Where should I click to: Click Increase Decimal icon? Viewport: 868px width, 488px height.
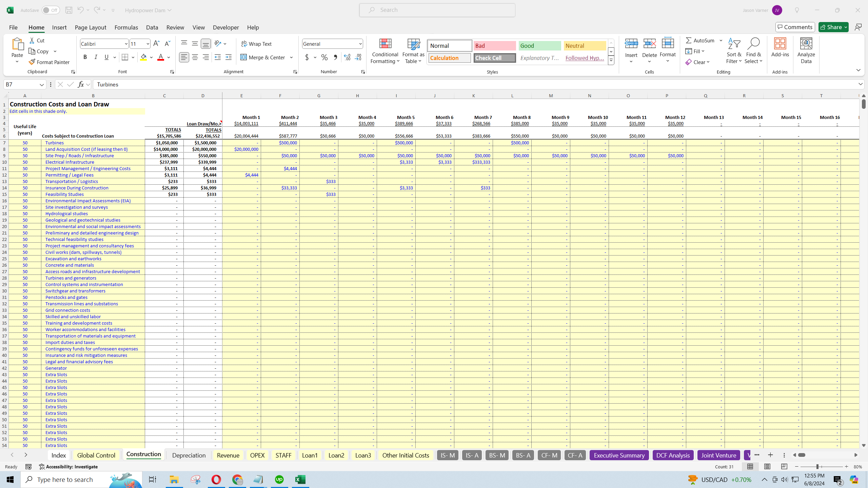(x=347, y=57)
